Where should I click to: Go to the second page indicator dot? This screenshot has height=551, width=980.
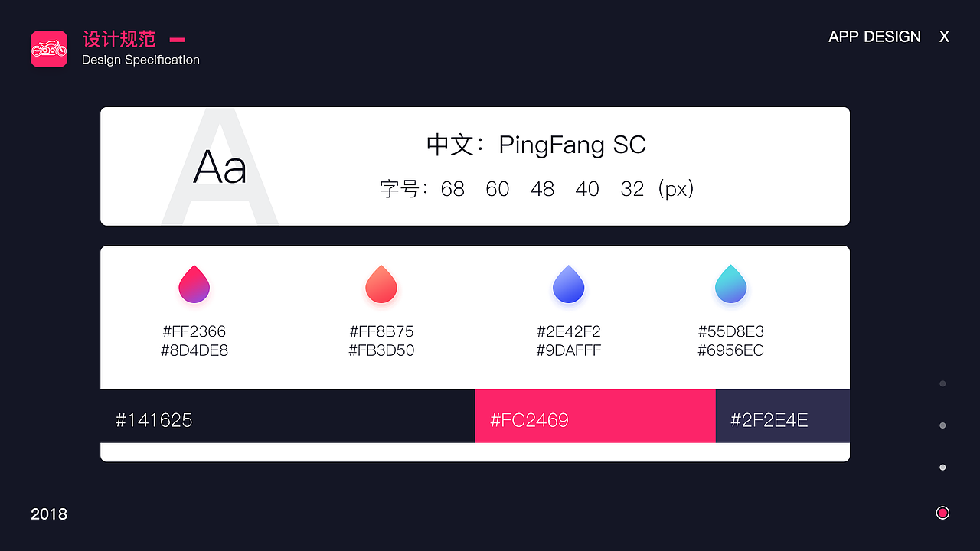[x=942, y=425]
